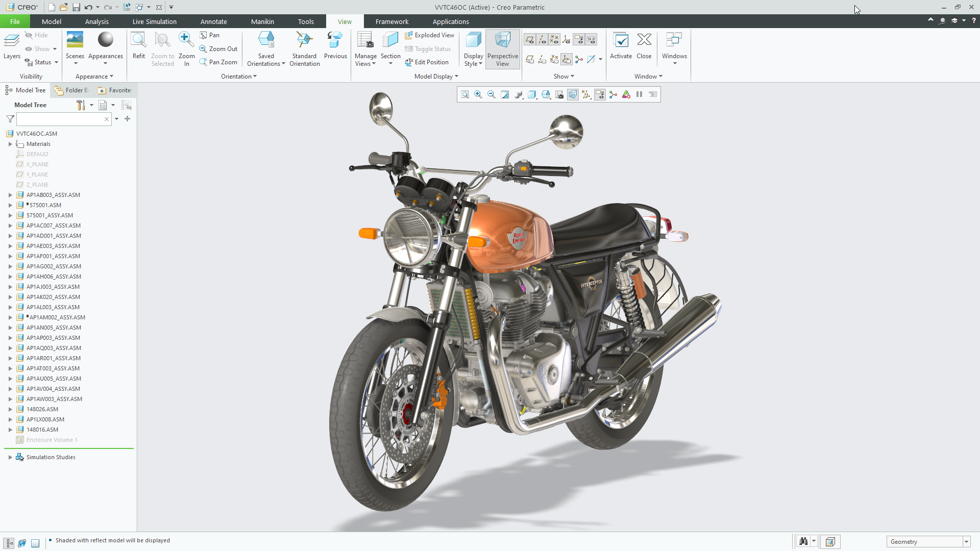Click the Standard Orientation icon

pyautogui.click(x=304, y=40)
